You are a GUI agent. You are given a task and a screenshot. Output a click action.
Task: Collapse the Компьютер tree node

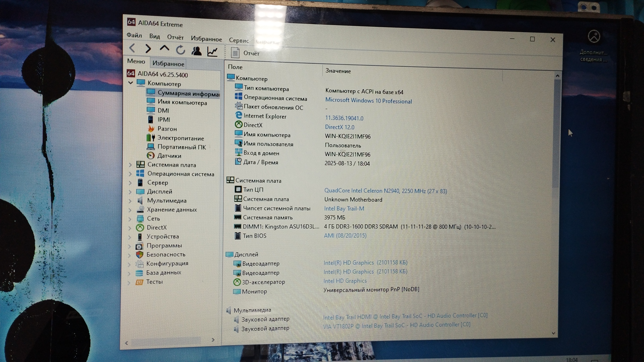131,82
